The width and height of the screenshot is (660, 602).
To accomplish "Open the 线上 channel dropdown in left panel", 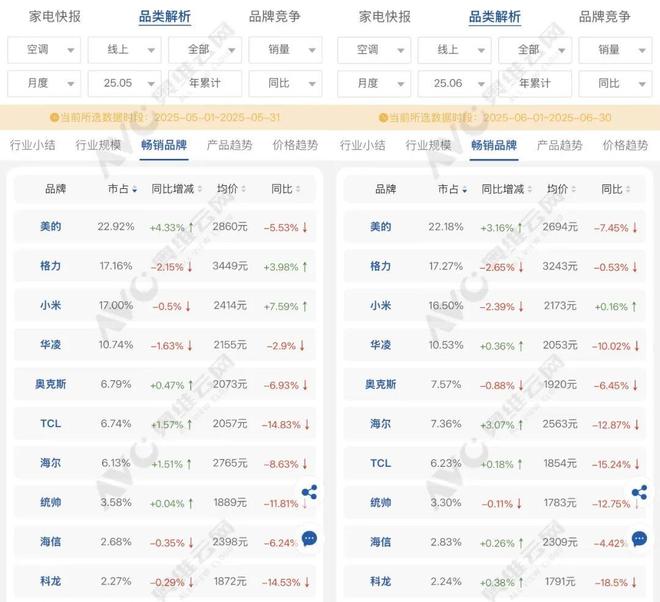I will pos(125,50).
